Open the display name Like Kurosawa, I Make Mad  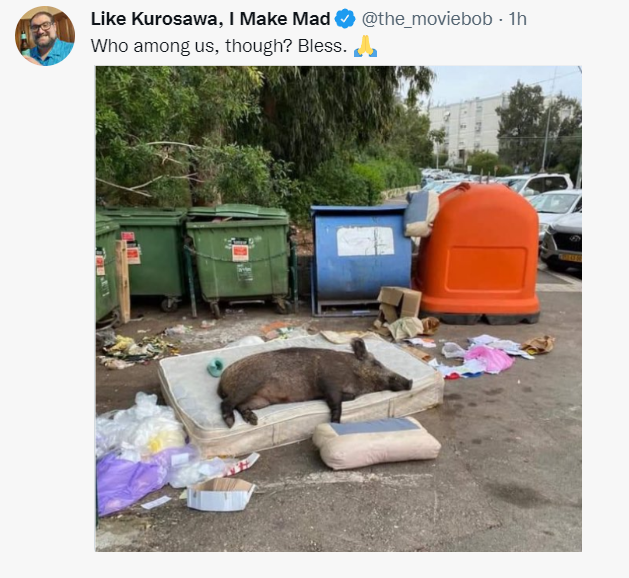pos(210,19)
